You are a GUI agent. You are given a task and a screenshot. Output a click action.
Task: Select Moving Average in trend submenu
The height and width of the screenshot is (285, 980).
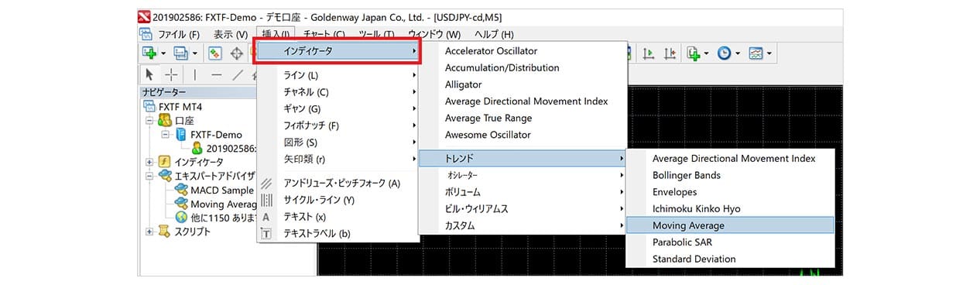pos(730,225)
